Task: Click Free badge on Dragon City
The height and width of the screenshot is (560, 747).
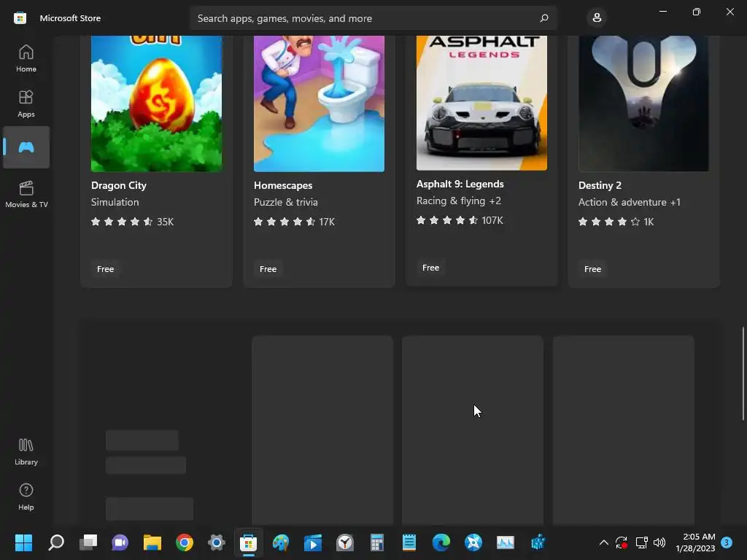Action: (105, 269)
